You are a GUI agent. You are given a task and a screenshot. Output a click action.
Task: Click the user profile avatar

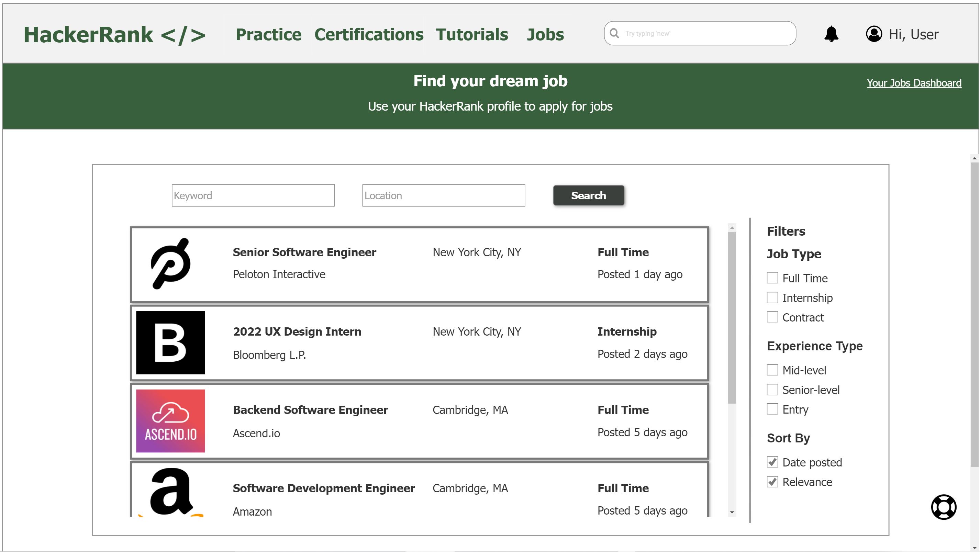click(x=874, y=34)
